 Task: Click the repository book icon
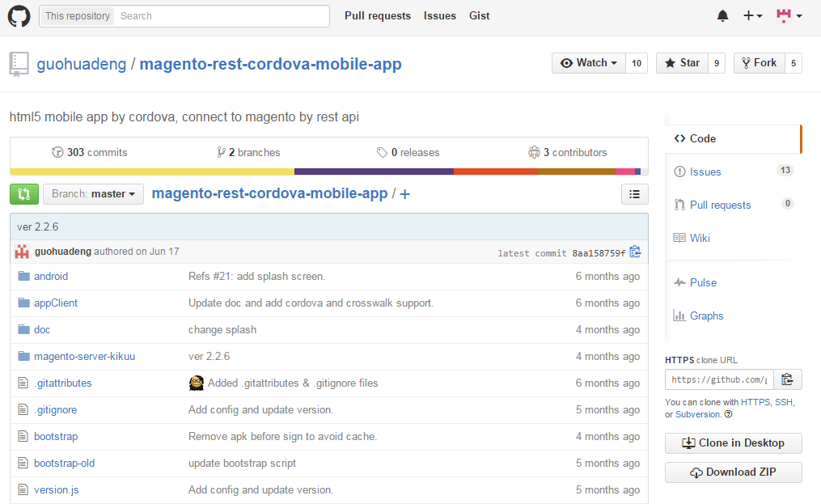tap(19, 65)
